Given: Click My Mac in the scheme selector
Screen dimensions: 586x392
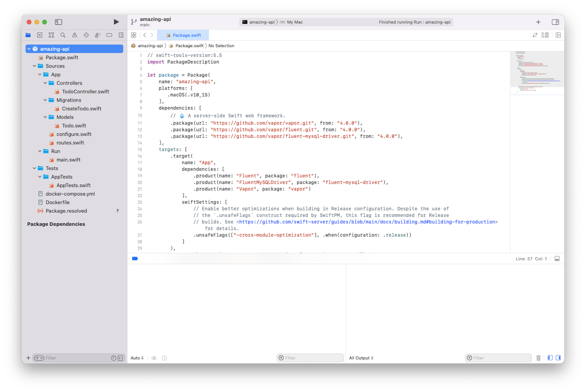Looking at the screenshot, I should (x=294, y=22).
